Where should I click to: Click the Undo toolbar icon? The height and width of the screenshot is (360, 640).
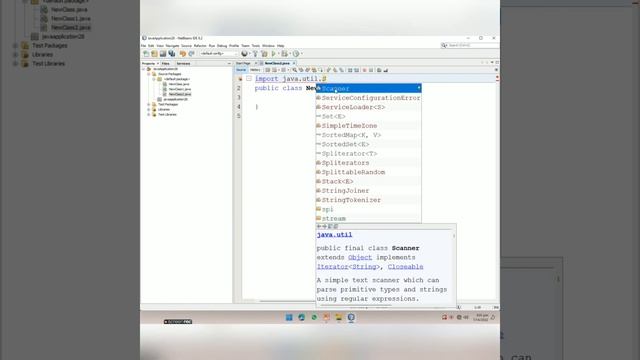pos(183,53)
